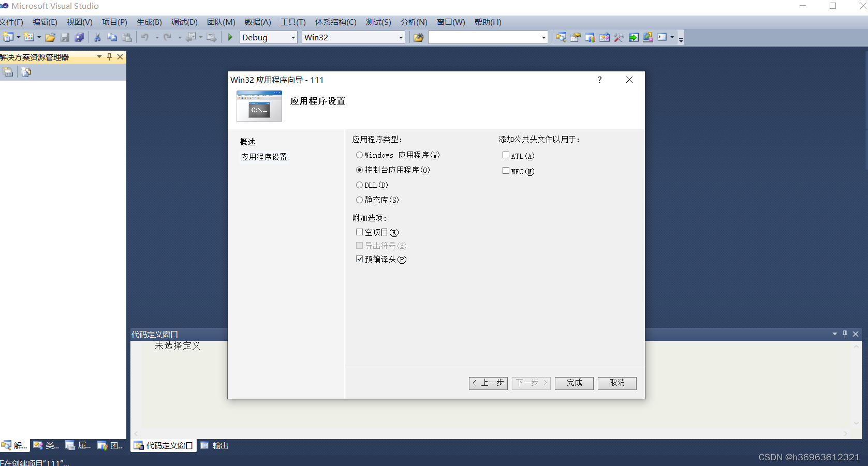Select the console application radio button
The image size is (868, 466).
(x=359, y=170)
